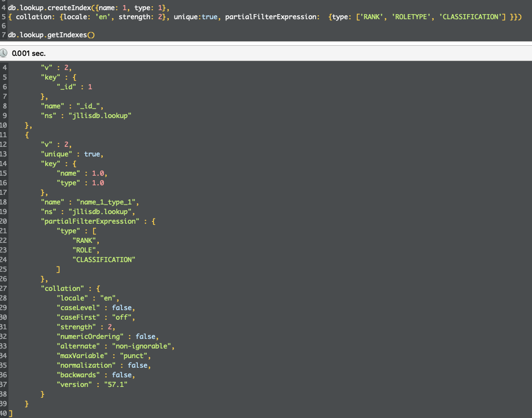Click result line number 20 in the gutter
This screenshot has height=418, width=532.
5,221
